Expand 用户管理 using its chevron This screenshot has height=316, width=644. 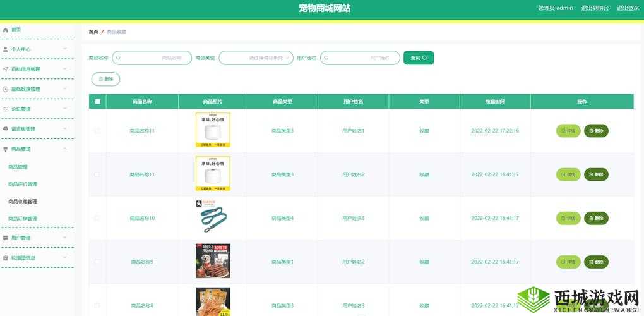point(64,238)
